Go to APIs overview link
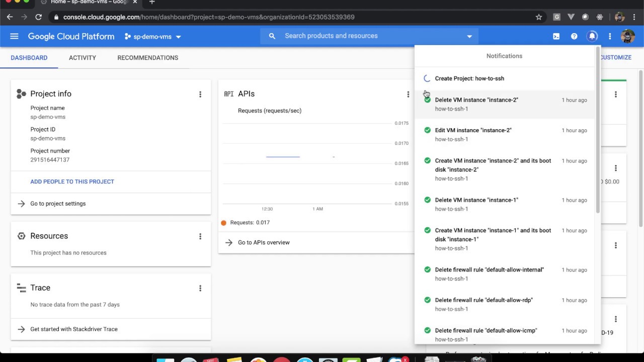Viewport: 644px width, 362px height. 264,242
